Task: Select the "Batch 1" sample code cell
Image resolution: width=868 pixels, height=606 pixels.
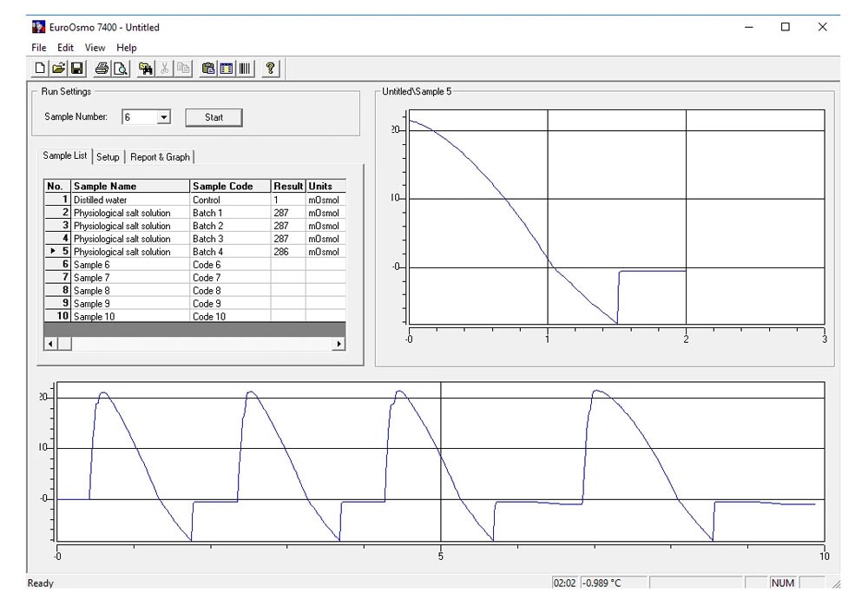Action: click(x=230, y=213)
